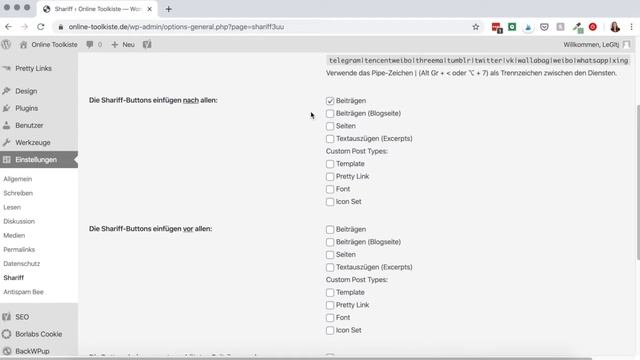Click the Pocket extension icon
Viewport: 640px width, 360px height.
544,27
